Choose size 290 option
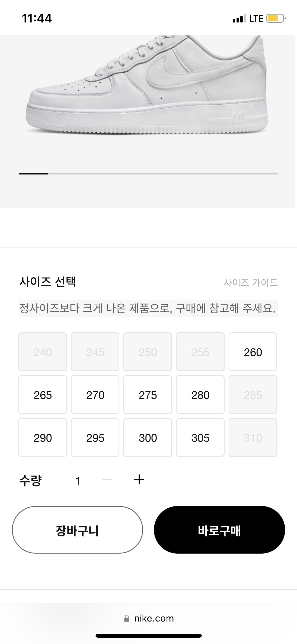Screen dimensions: 297x644 43,438
